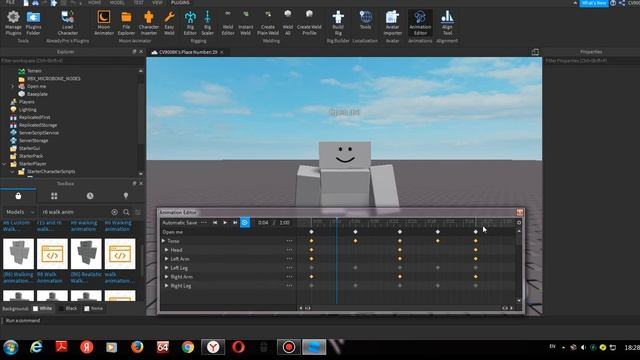Screen dimensions: 640x360
Task: Open the Build Rig plugin
Action: click(338, 23)
